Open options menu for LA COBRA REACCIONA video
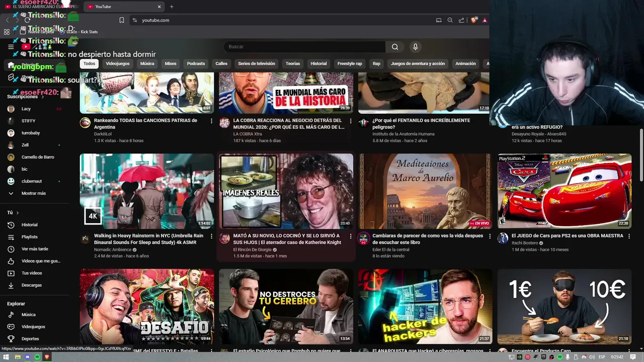Screen dimensions: 644x362 click(351, 121)
